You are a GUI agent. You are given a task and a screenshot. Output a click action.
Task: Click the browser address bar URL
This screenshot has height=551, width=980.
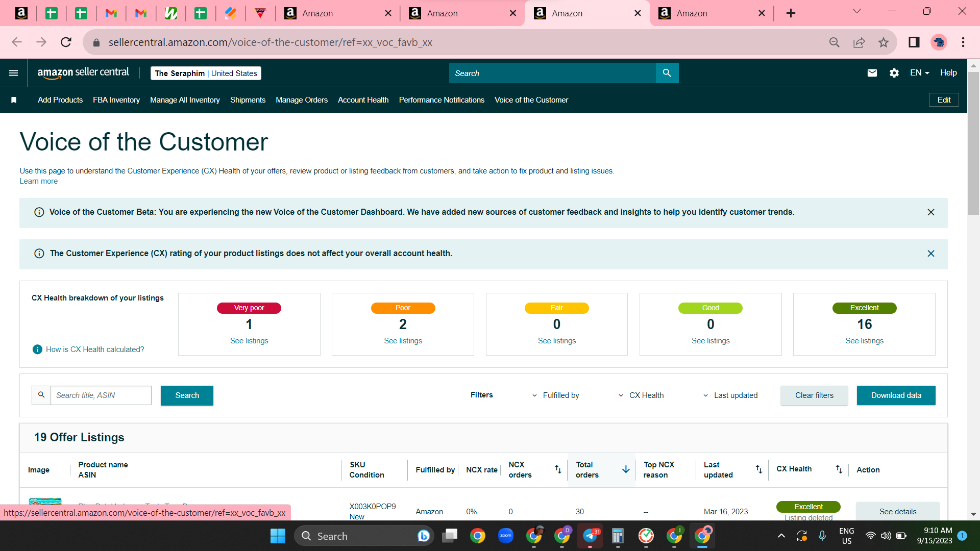[270, 42]
